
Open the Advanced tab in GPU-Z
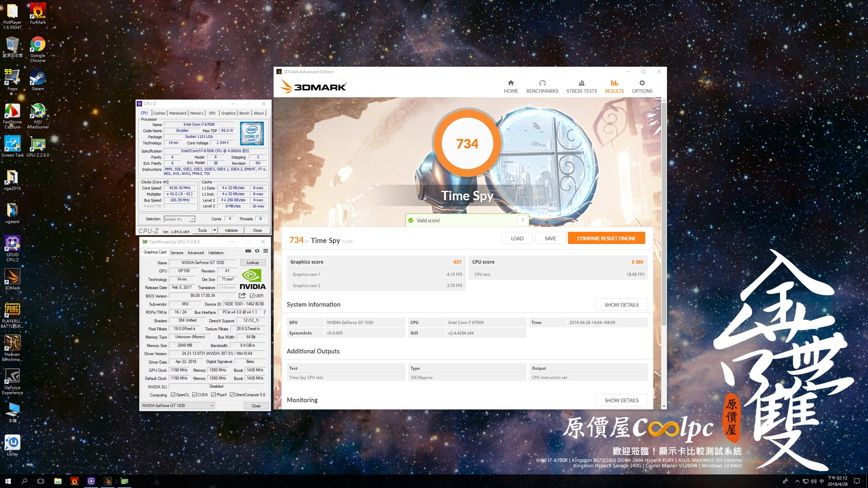(196, 252)
